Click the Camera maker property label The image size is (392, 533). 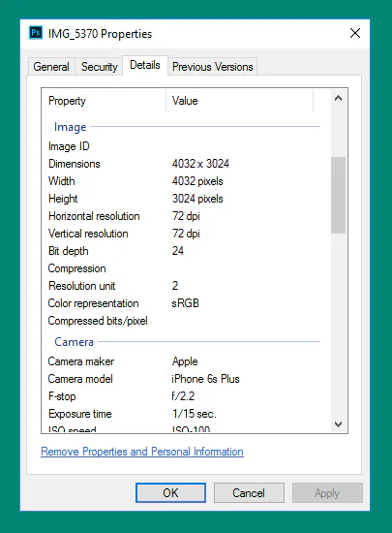(x=81, y=361)
